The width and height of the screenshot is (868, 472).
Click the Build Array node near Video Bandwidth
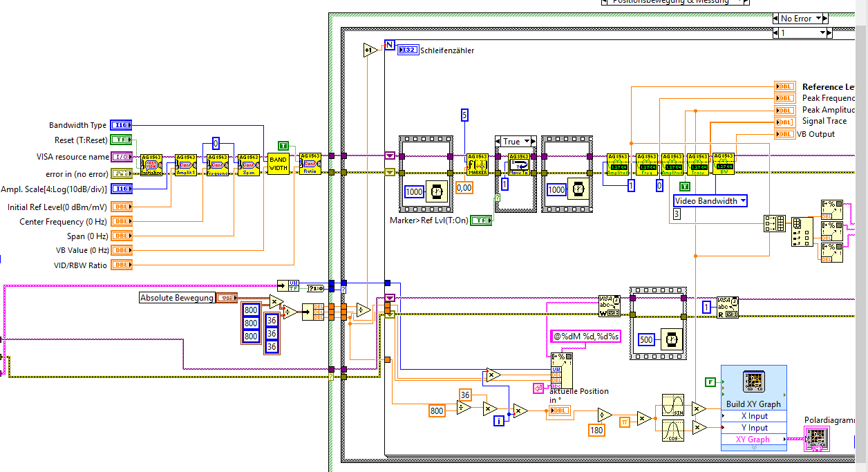[774, 224]
